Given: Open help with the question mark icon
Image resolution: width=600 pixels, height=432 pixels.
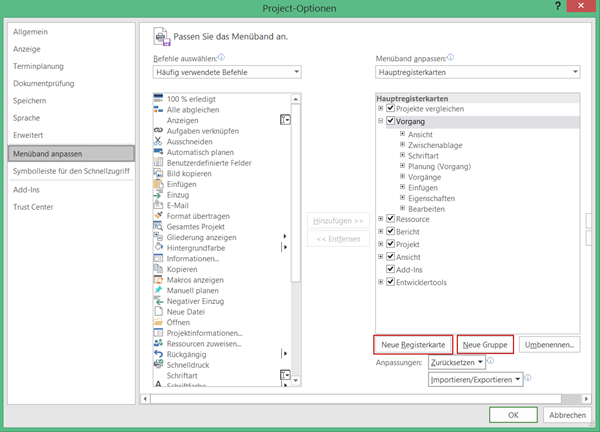Looking at the screenshot, I should coord(558,6).
